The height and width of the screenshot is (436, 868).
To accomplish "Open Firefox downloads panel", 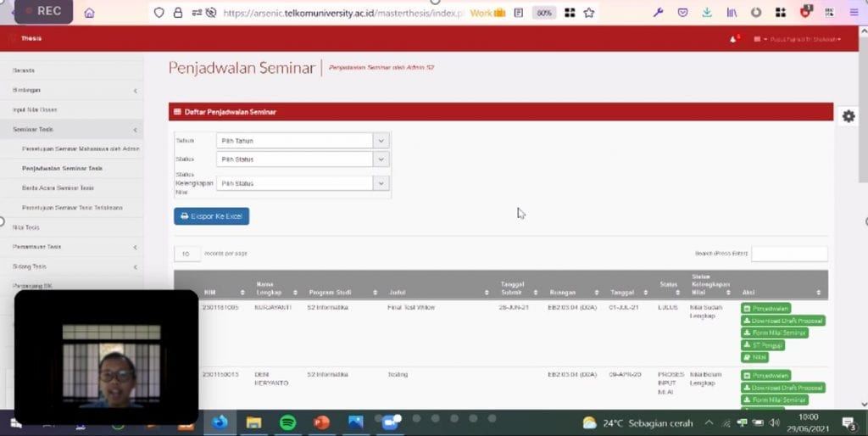I will [x=707, y=13].
